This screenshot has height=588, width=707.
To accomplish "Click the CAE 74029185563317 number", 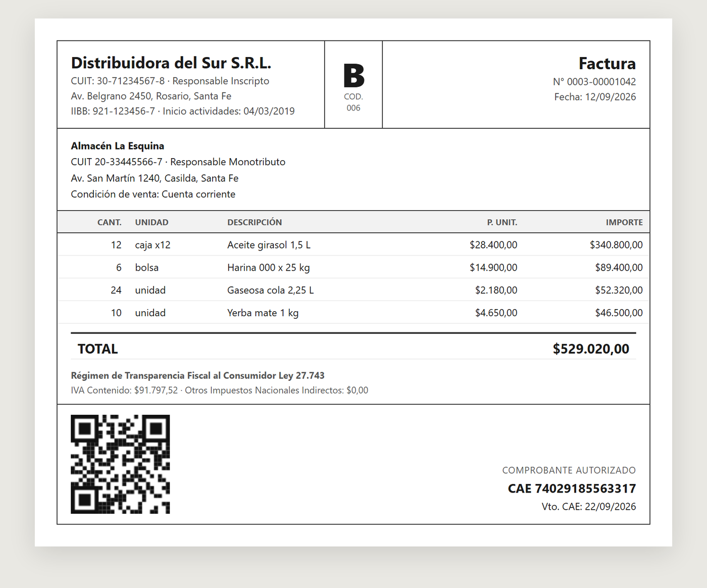I will coord(572,488).
